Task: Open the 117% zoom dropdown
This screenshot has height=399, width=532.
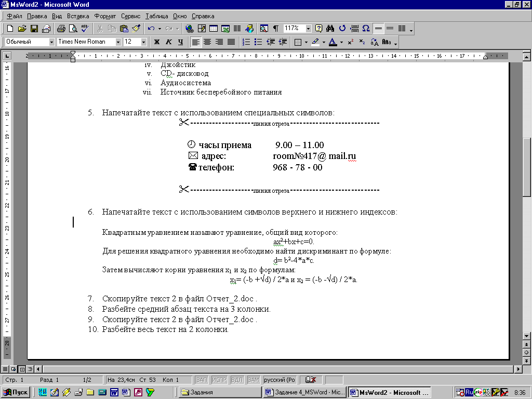Action: tap(308, 29)
